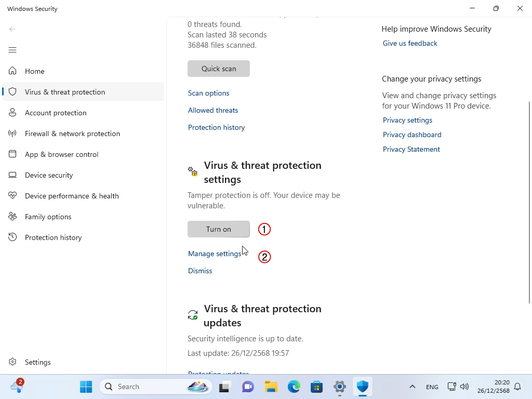Open Manage settings link

click(x=215, y=254)
